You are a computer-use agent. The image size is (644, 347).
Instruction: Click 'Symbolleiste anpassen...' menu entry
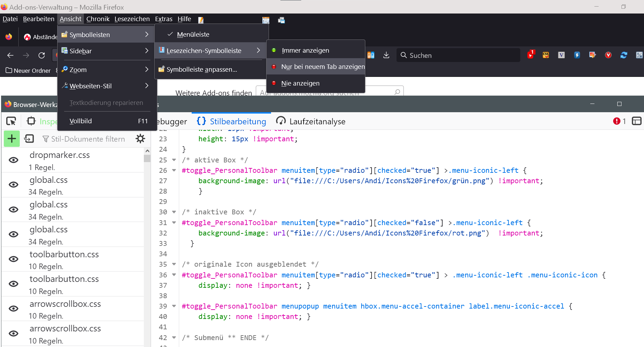[x=201, y=70]
